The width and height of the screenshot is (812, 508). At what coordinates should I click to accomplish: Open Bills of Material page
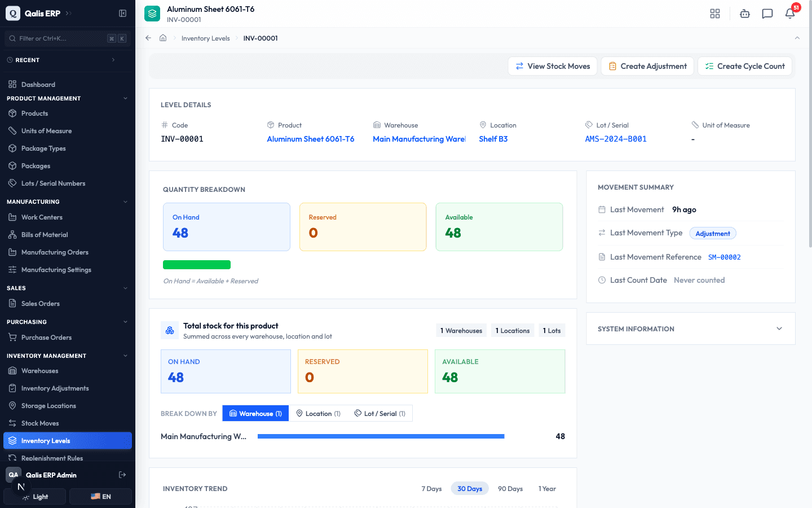[68, 235]
